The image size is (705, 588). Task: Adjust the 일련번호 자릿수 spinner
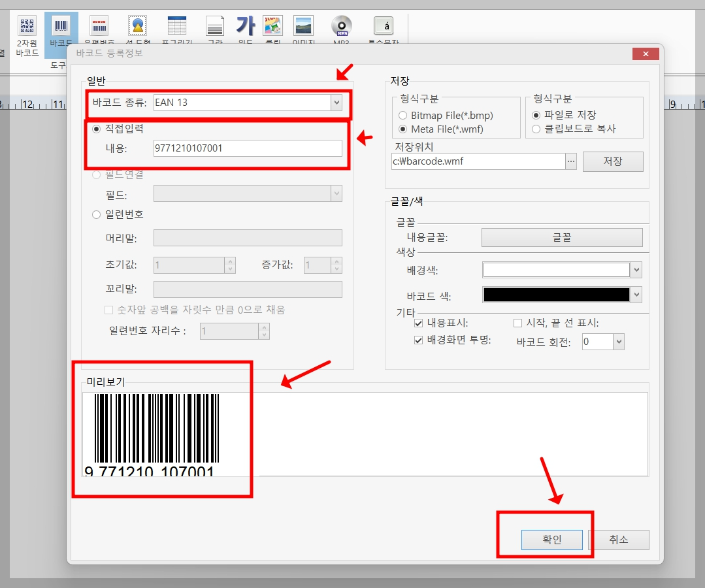point(264,331)
